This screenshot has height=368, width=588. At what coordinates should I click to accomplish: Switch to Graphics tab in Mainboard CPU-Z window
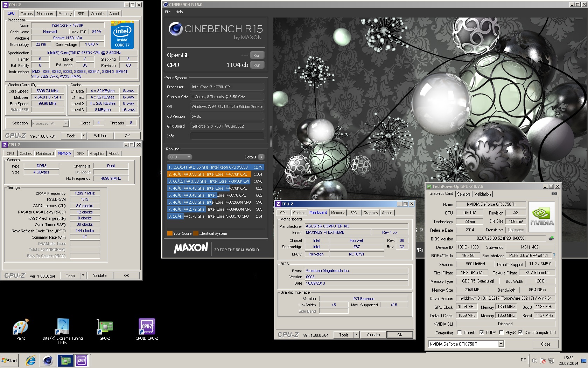pos(370,213)
